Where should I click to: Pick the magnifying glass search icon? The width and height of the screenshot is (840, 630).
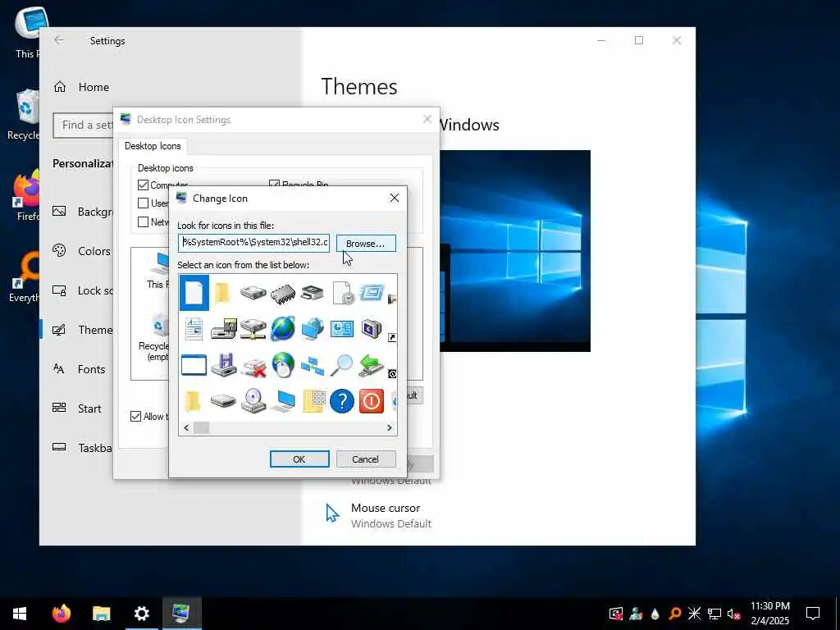point(342,365)
